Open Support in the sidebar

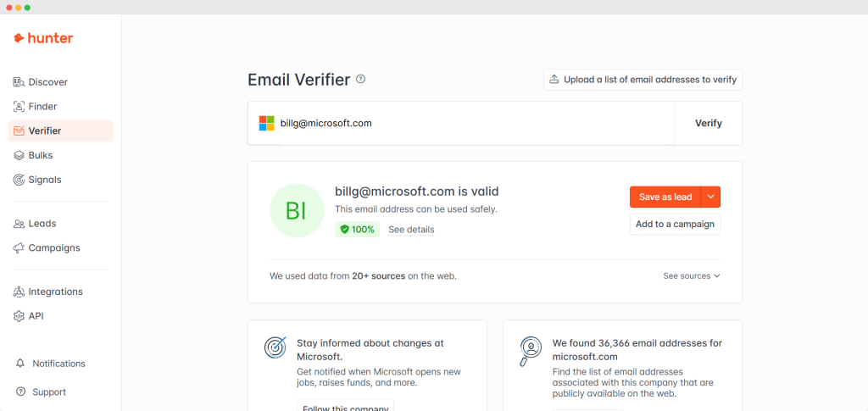click(48, 392)
